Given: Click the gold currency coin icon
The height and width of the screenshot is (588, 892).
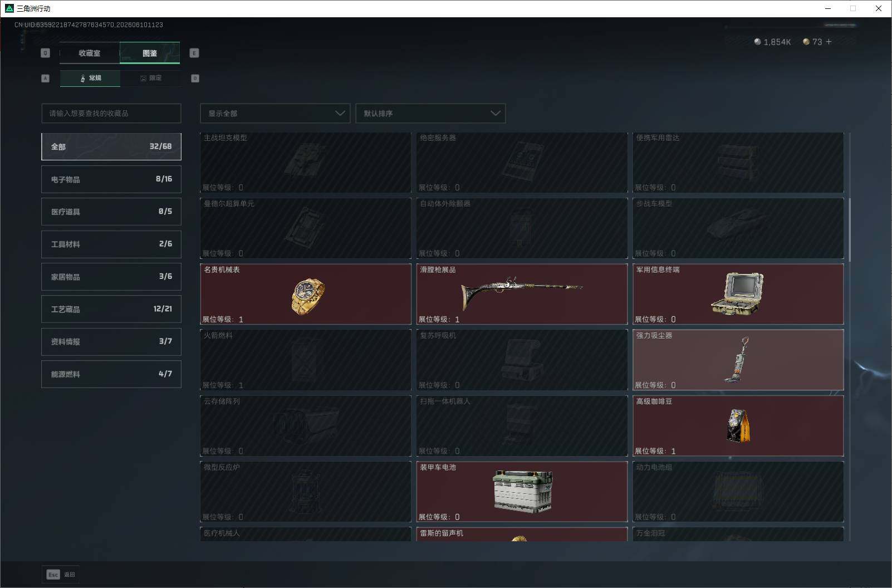Looking at the screenshot, I should [x=806, y=42].
